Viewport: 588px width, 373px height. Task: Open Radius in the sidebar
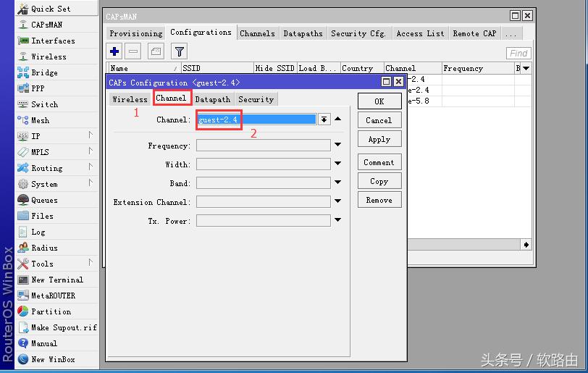[56, 248]
